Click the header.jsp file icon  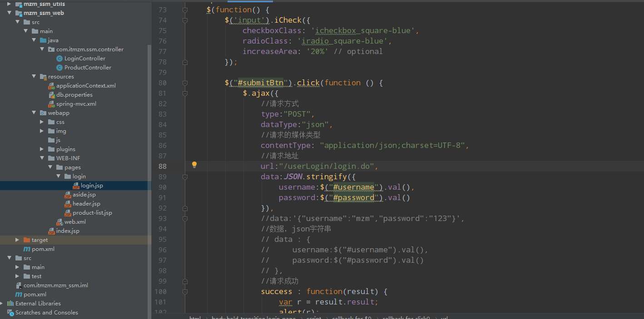coord(68,204)
